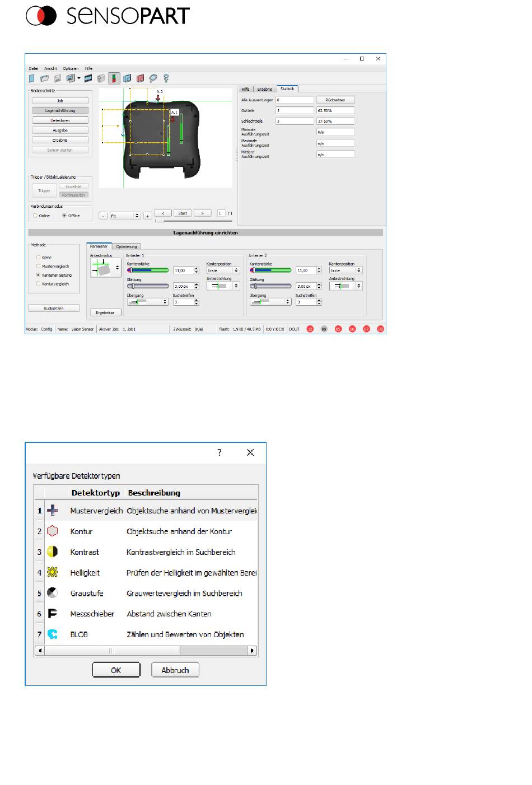532x785 pixels.
Task: Click the image index slider below Start
Action: [193, 221]
